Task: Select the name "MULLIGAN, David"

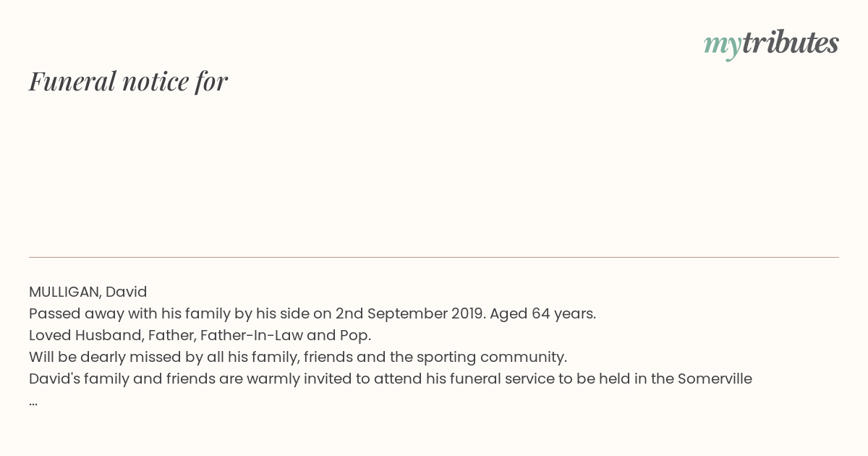Action: (88, 292)
